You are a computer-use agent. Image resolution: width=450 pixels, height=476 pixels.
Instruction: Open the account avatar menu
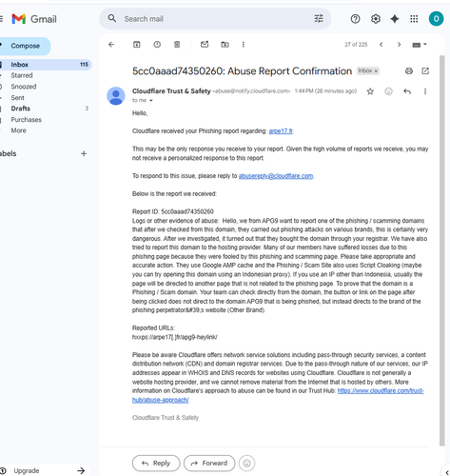click(436, 19)
